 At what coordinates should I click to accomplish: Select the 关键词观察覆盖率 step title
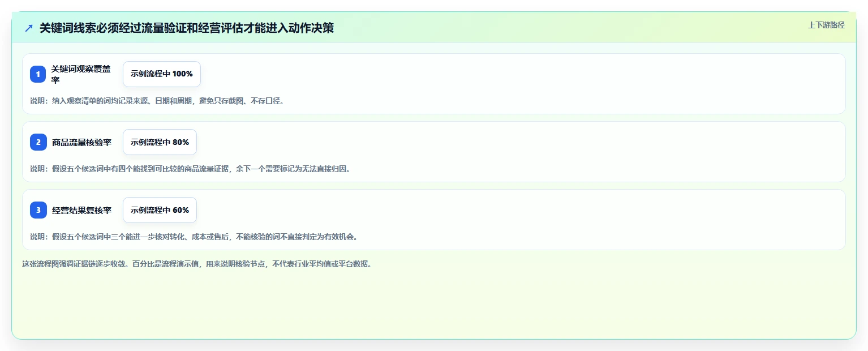click(81, 74)
